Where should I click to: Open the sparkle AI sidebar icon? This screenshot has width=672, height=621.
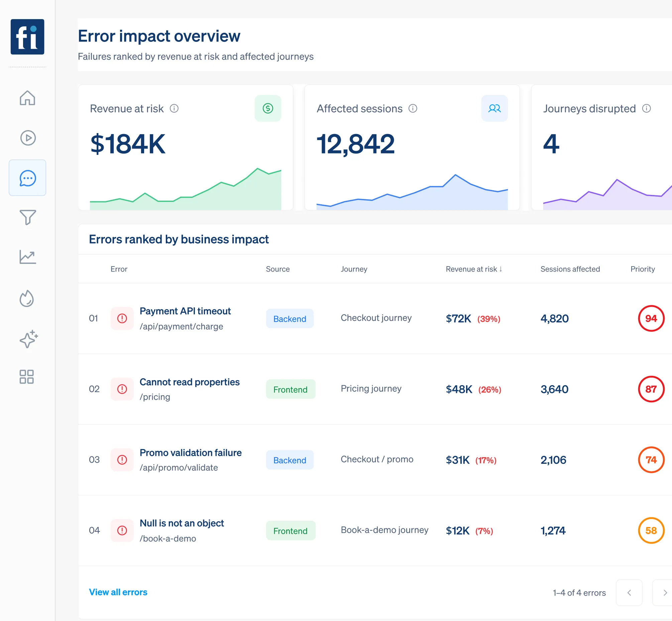28,339
